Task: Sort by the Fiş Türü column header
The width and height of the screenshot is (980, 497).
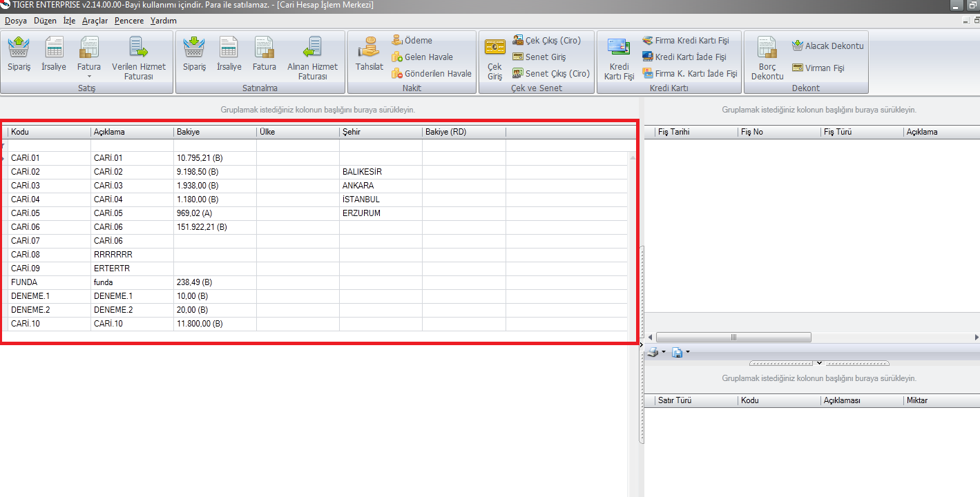Action: (862, 132)
